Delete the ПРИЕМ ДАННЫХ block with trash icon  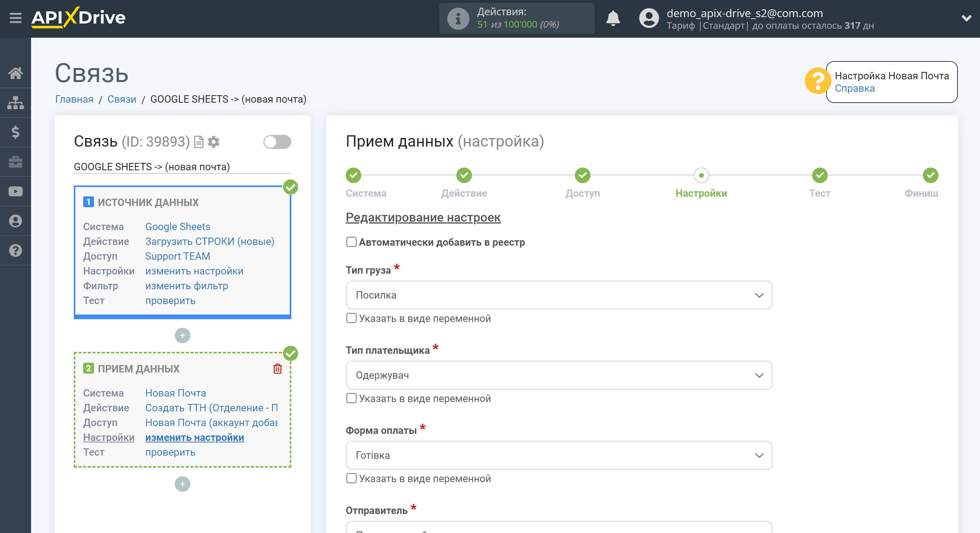(277, 369)
